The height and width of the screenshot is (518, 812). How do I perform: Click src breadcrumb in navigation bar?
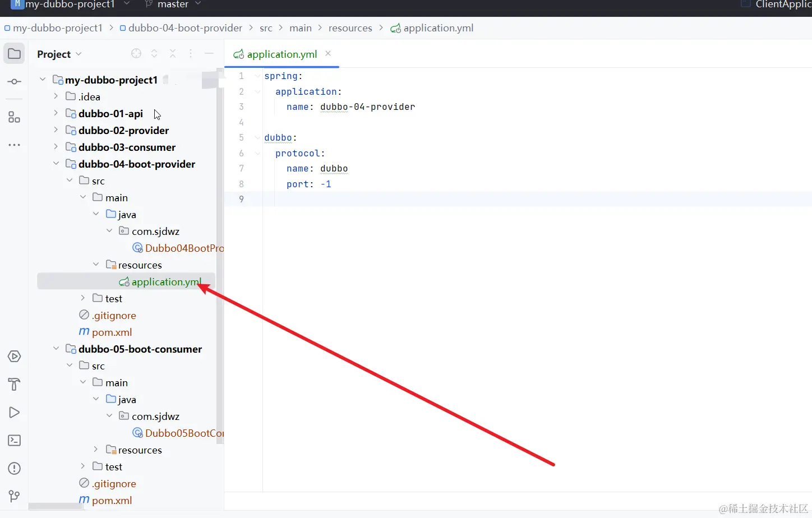click(x=266, y=28)
